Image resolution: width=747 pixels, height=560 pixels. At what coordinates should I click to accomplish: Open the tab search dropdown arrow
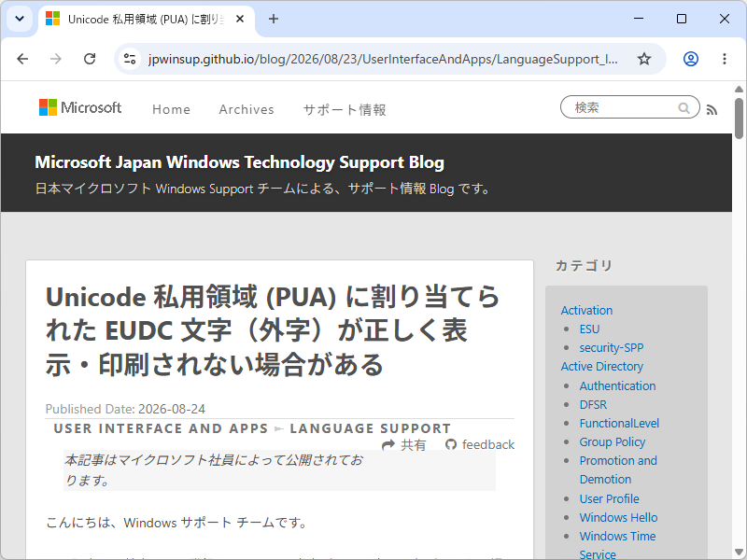pos(20,19)
